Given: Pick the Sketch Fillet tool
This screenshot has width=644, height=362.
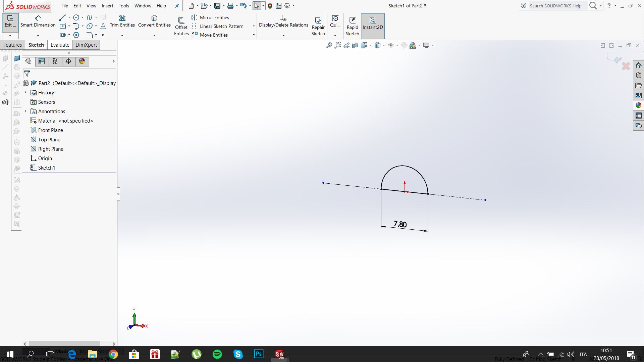Looking at the screenshot, I should 90,35.
